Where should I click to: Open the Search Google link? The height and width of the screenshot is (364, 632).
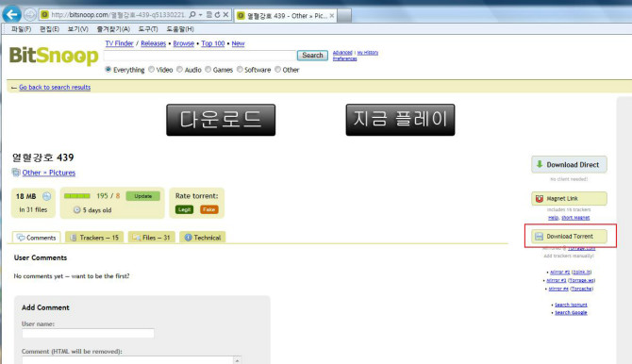click(571, 312)
